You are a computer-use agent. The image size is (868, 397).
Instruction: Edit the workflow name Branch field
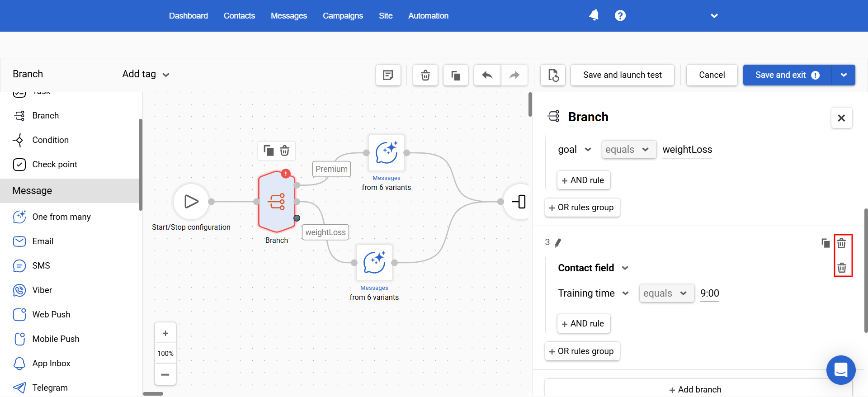point(64,74)
